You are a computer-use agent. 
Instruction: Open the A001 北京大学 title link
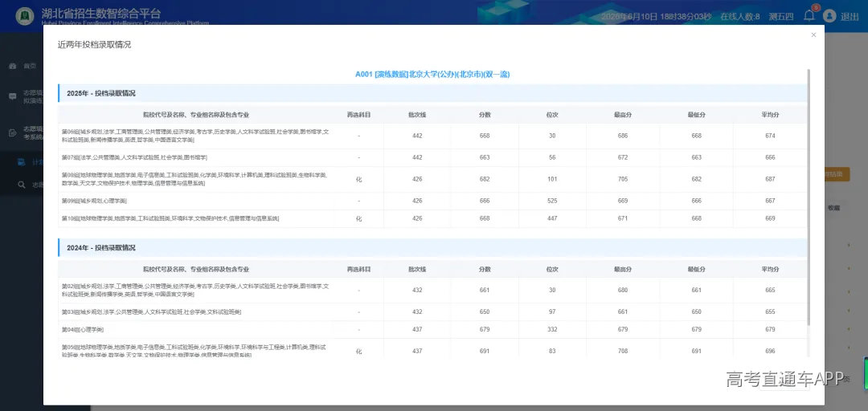coord(432,74)
